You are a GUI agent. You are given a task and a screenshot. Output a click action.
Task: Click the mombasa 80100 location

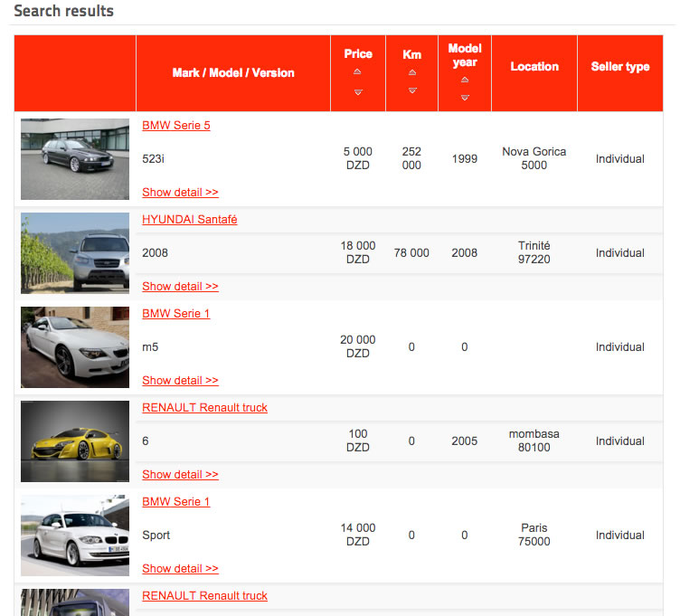click(534, 441)
